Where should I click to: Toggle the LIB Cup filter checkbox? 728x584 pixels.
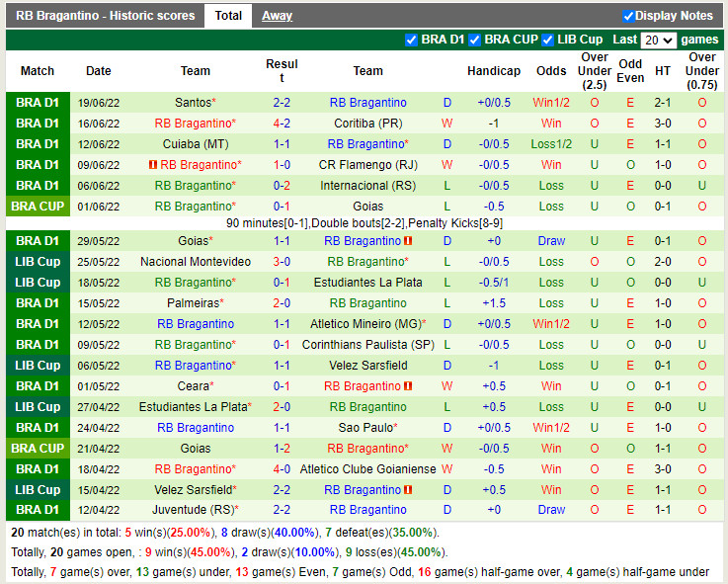[547, 40]
